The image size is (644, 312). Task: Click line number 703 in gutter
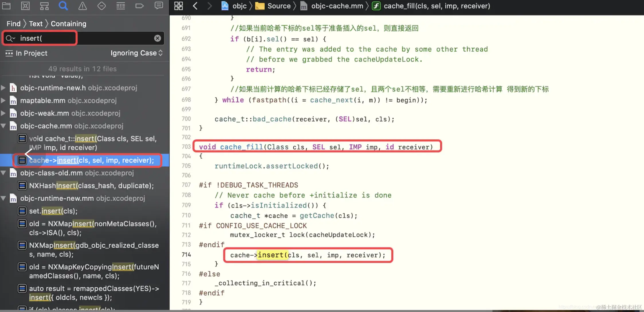(x=186, y=147)
